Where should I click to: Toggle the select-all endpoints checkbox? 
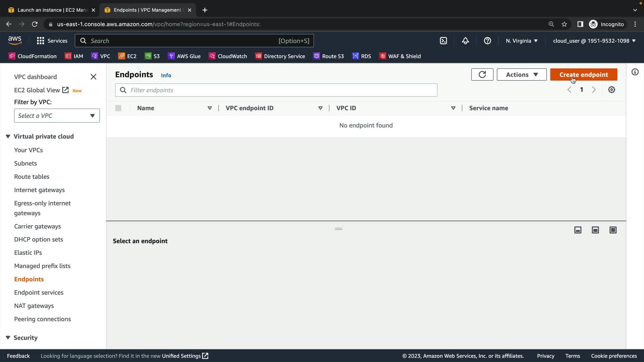[118, 108]
